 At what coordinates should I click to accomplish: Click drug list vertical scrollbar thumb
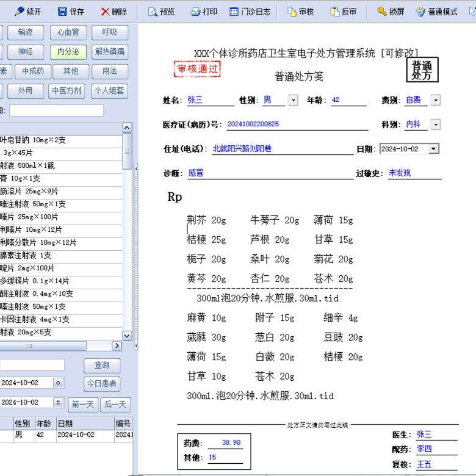coord(127,151)
